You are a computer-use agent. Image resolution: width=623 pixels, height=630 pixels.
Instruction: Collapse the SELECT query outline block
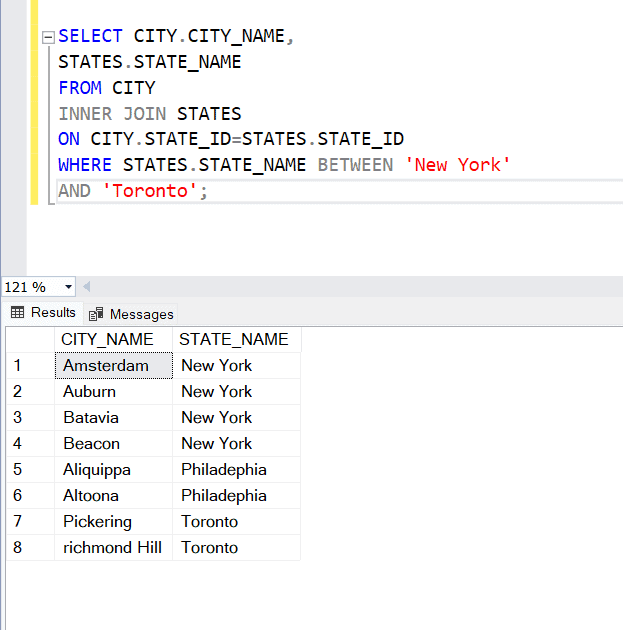click(48, 37)
